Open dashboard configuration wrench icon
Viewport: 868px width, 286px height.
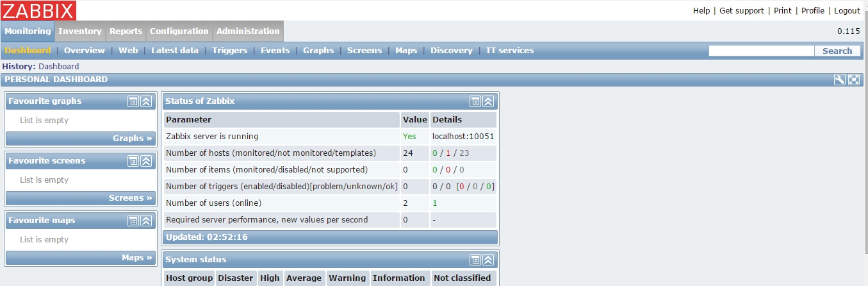pyautogui.click(x=840, y=80)
